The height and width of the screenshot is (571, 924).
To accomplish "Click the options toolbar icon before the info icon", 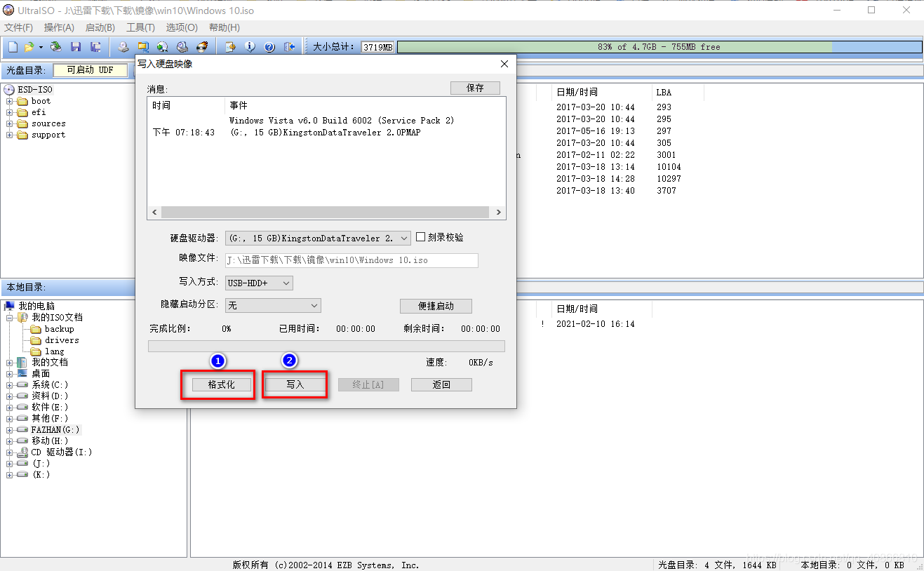I will click(230, 47).
